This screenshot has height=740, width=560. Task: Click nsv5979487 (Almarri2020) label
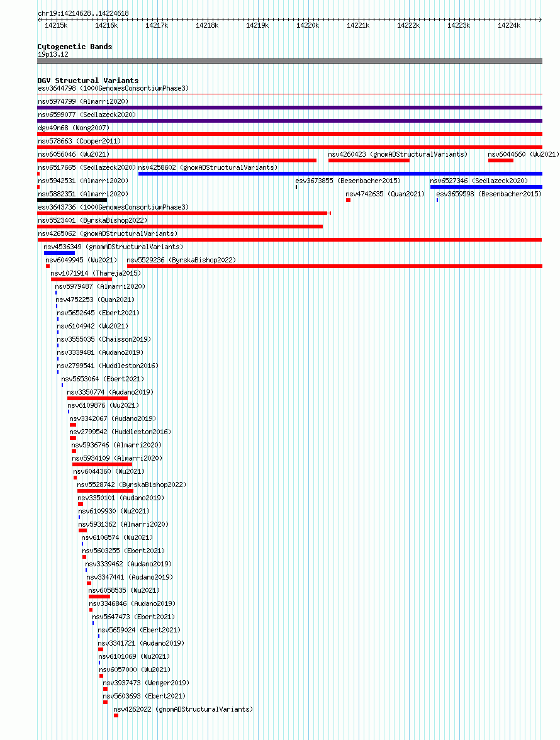(100, 286)
